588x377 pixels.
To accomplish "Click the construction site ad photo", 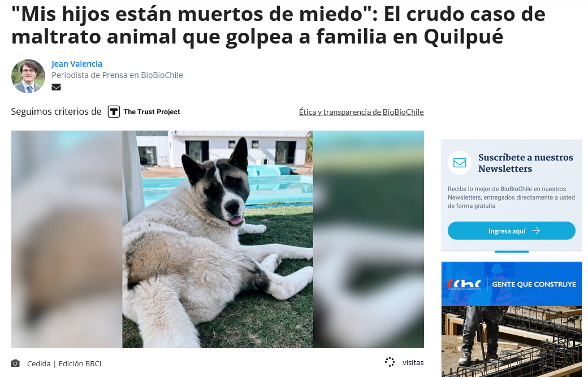I will coord(512,341).
